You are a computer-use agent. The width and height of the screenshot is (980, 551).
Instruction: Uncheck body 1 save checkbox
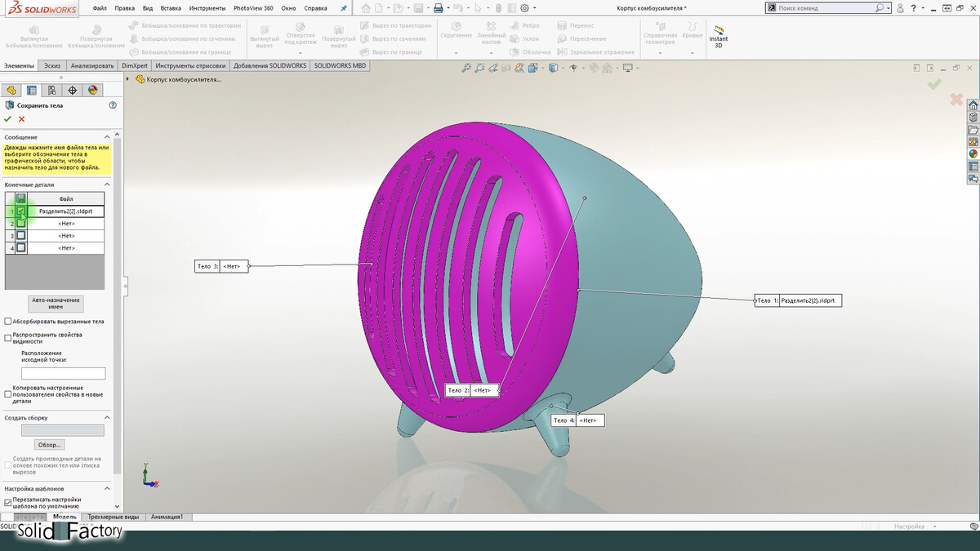pos(21,211)
